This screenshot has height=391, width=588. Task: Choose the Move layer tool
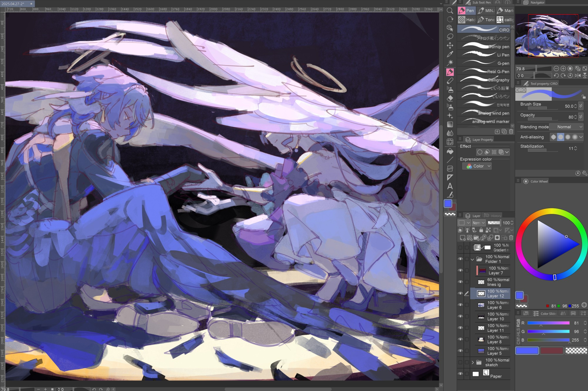pos(450,46)
